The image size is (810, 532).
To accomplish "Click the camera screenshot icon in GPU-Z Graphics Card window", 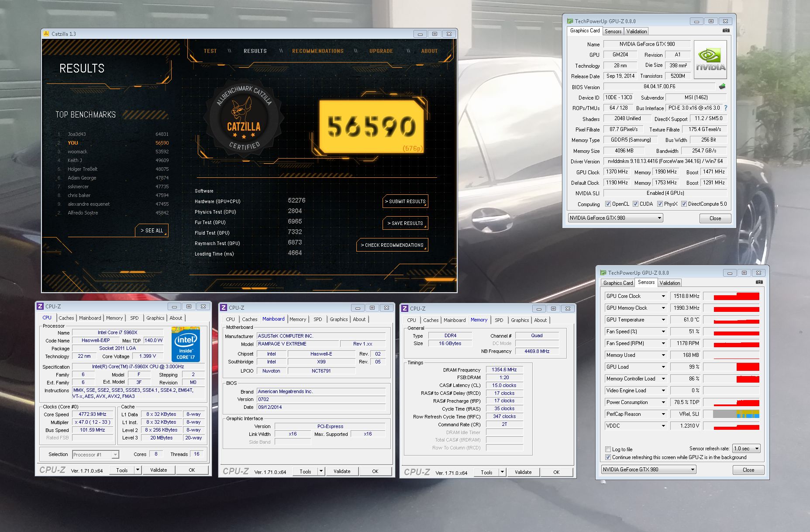I will coord(726,31).
